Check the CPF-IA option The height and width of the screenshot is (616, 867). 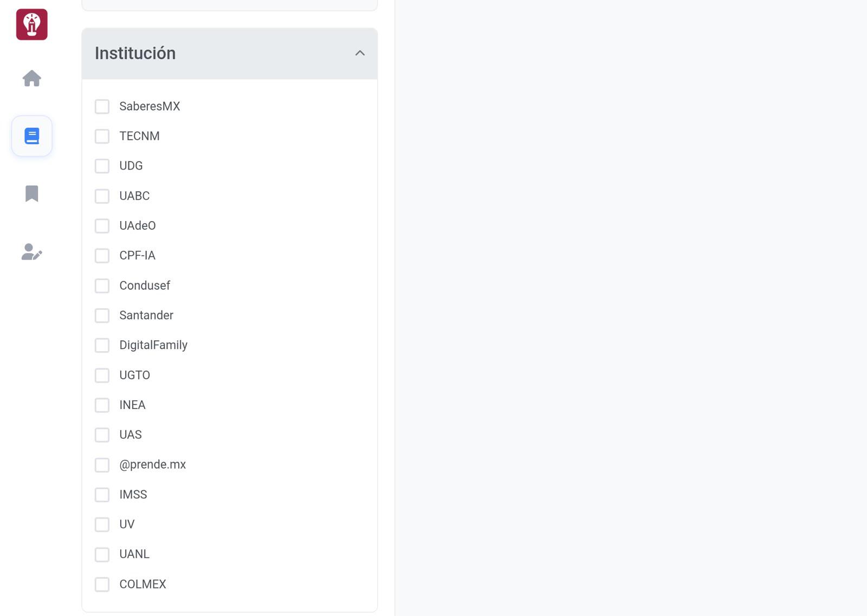pyautogui.click(x=102, y=256)
